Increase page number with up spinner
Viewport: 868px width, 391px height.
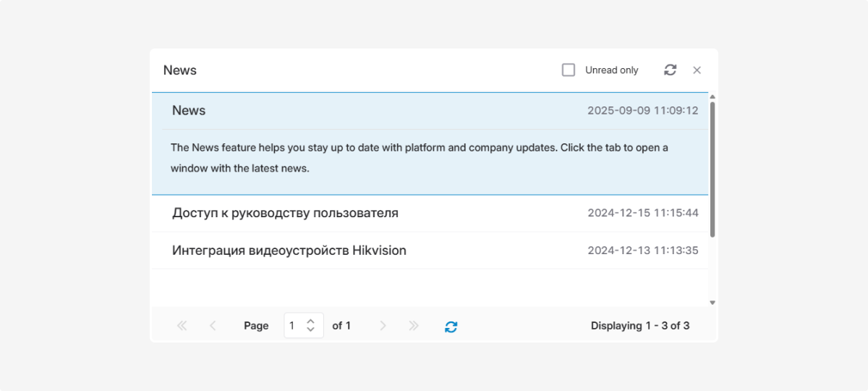point(310,321)
